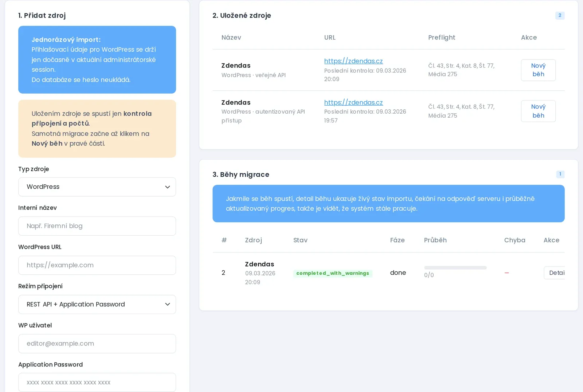Viewport: 583px width, 392px height.
Task: Open Detail of migration run 2
Action: [x=555, y=273]
